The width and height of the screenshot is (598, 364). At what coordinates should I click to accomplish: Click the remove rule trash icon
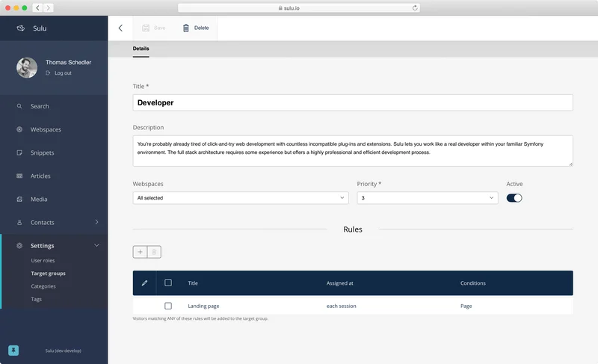154,253
